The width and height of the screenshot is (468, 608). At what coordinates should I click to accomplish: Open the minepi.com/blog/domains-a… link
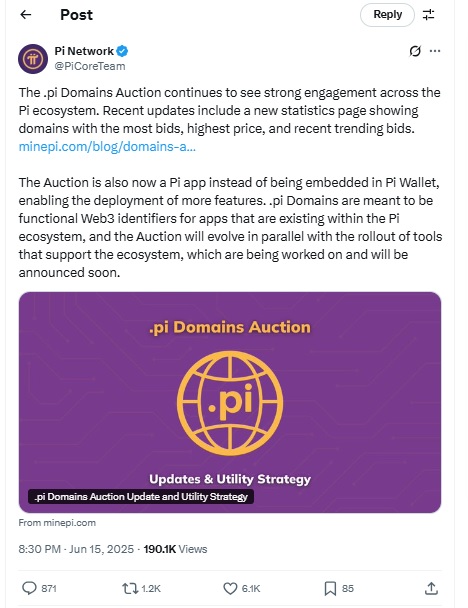tap(107, 147)
